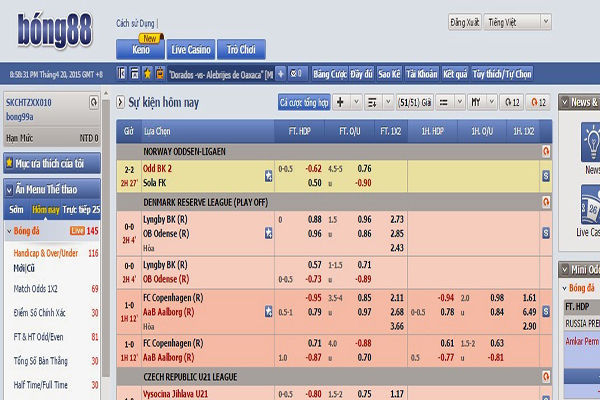Collapse the Bóng đá sports category
This screenshot has height=400, width=600.
[9, 231]
